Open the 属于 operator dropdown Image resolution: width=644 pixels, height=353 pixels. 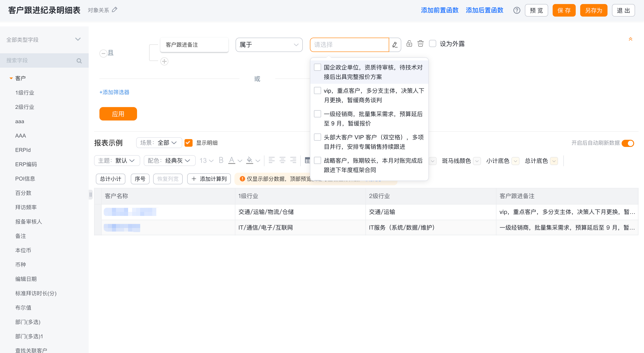(x=269, y=45)
